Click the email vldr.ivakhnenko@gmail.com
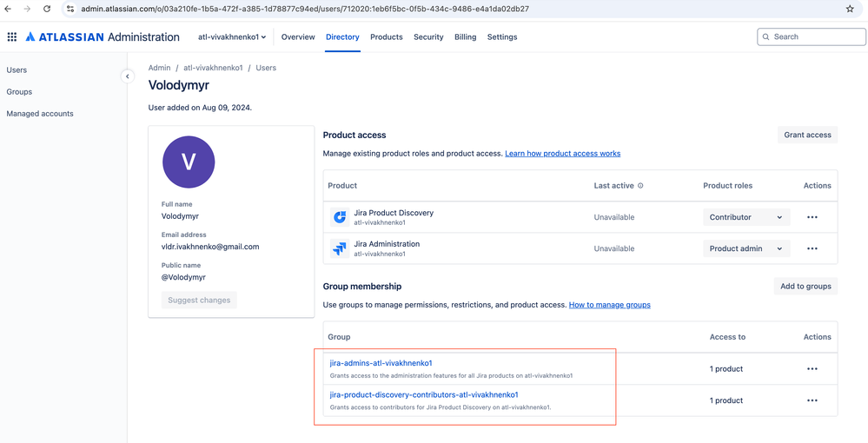 (x=210, y=247)
